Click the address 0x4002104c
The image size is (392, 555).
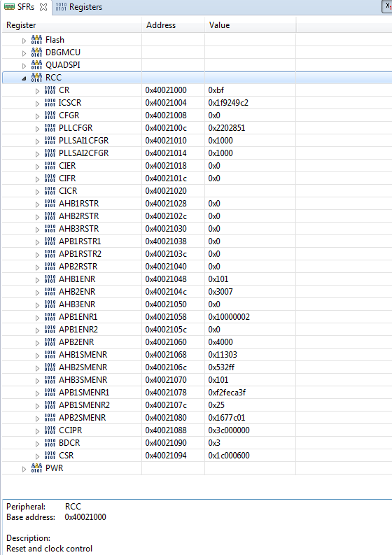[x=166, y=292]
